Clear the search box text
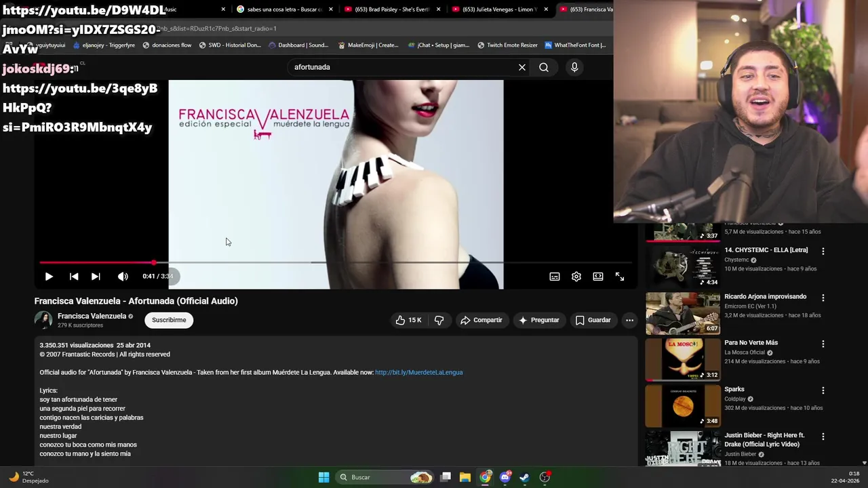This screenshot has width=868, height=488. pyautogui.click(x=522, y=67)
